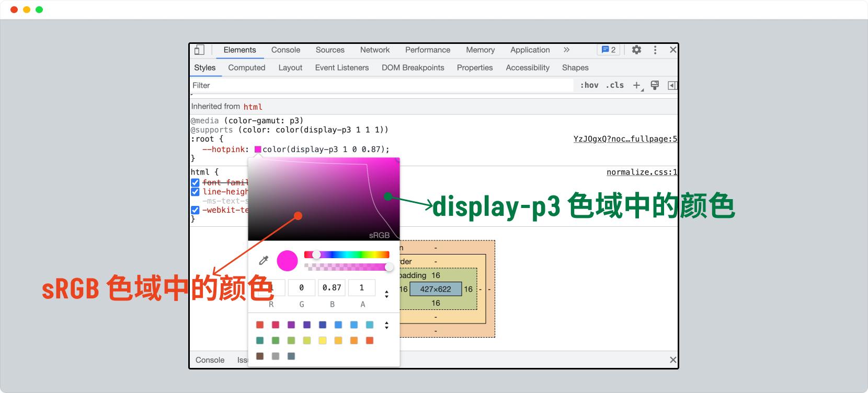Select the red palette swatch
Screen dimensions: 868x393
[260, 325]
